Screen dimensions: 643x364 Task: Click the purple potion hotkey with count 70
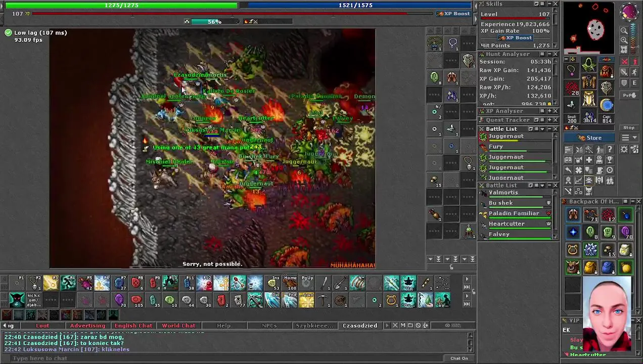tap(119, 300)
